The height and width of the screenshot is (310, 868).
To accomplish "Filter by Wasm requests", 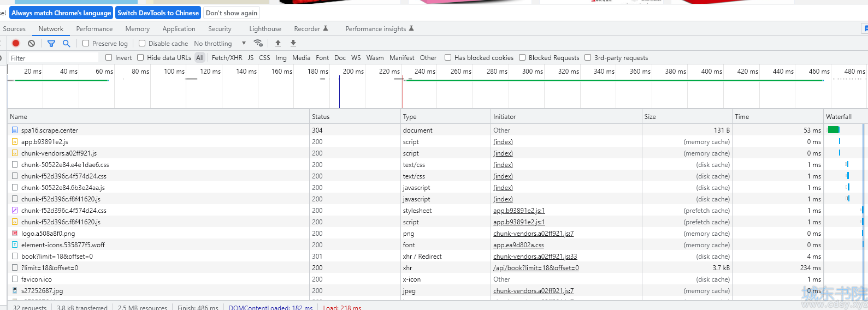I will point(375,57).
